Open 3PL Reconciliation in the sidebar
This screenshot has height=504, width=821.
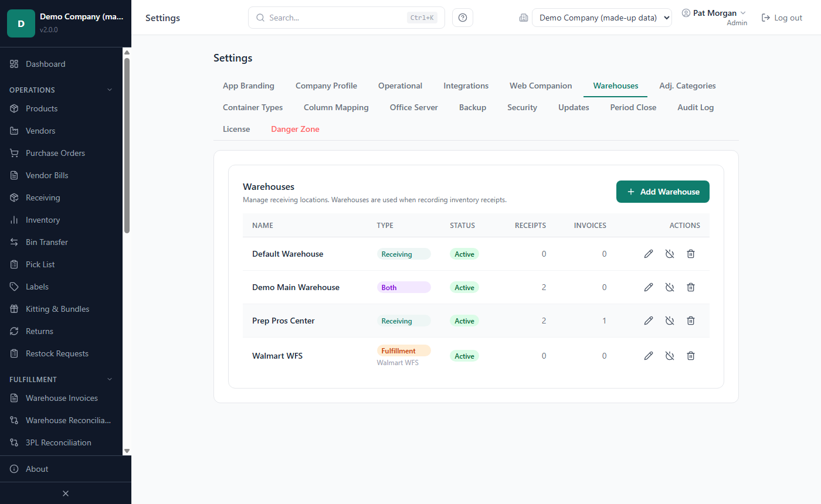pyautogui.click(x=61, y=442)
